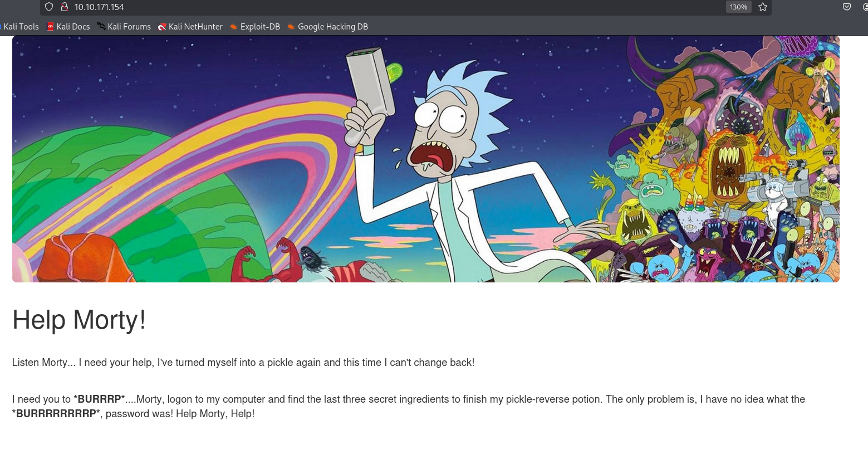This screenshot has height=474, width=868.
Task: Click the bold *BURRRP* text
Action: (99, 399)
